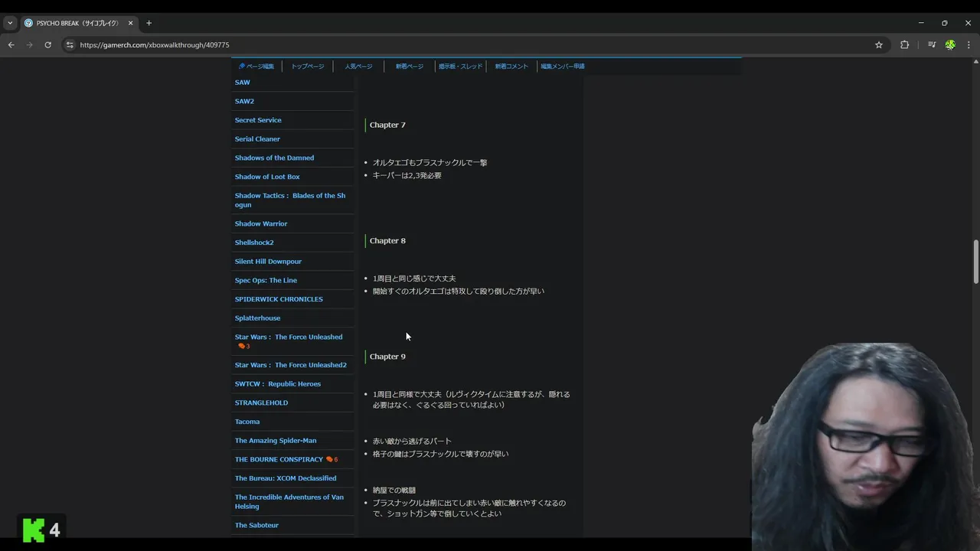Click the Chapter 9 heading
The height and width of the screenshot is (551, 980).
[387, 357]
